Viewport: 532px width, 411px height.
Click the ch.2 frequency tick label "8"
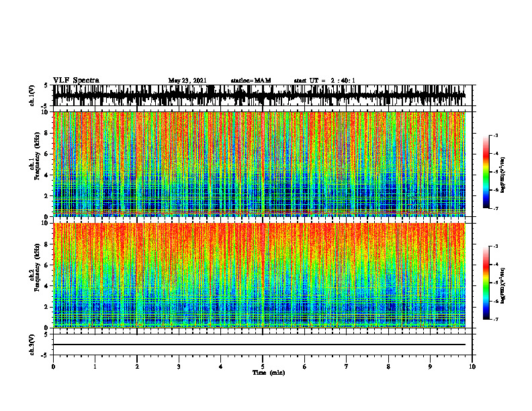click(47, 244)
